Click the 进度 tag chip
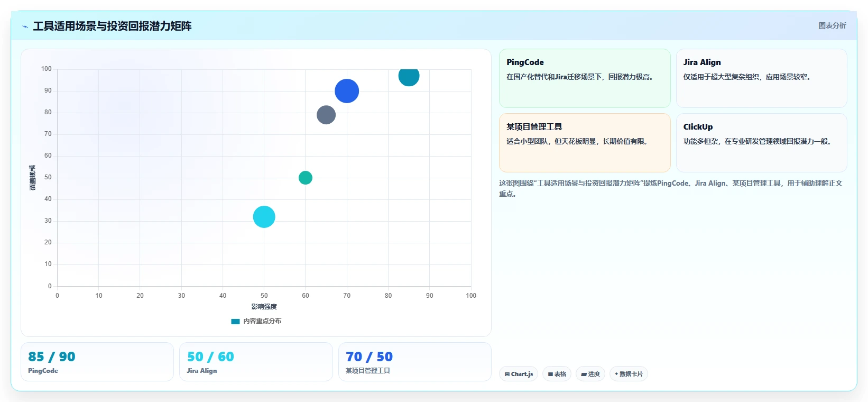868x402 pixels. (x=590, y=374)
